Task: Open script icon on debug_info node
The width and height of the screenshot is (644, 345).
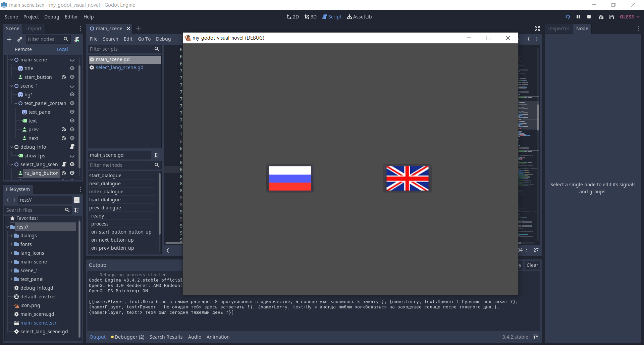Action: 72,147
